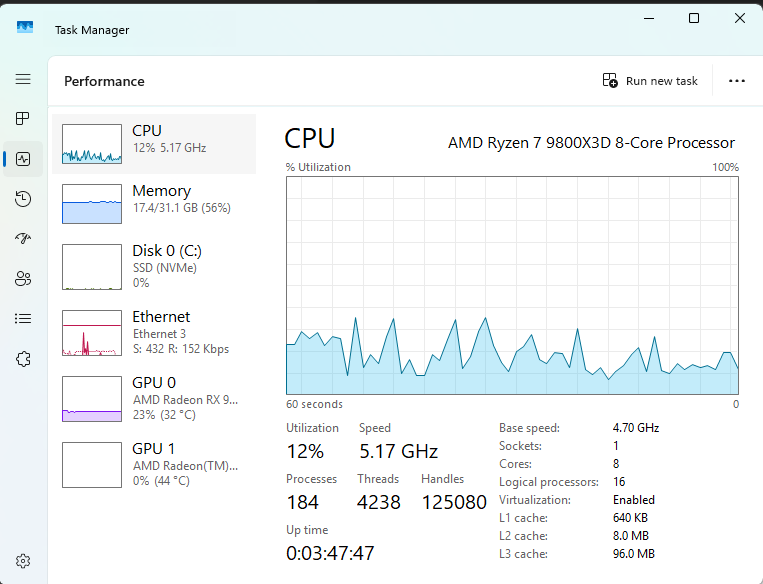
Task: Click the GPU 0 mini graph thumbnail
Action: (92, 399)
